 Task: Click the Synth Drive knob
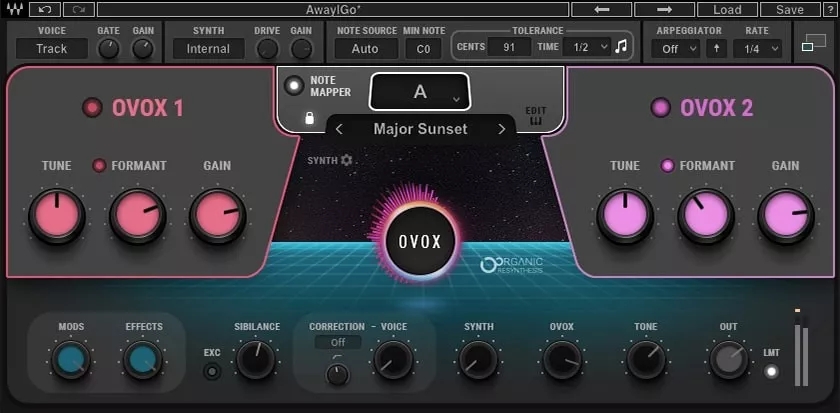[x=267, y=49]
